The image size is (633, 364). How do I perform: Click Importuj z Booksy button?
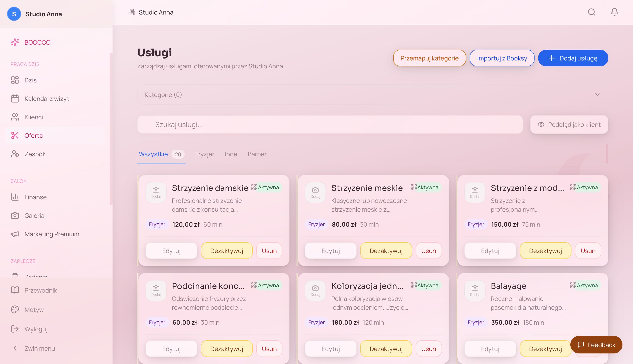pos(502,58)
